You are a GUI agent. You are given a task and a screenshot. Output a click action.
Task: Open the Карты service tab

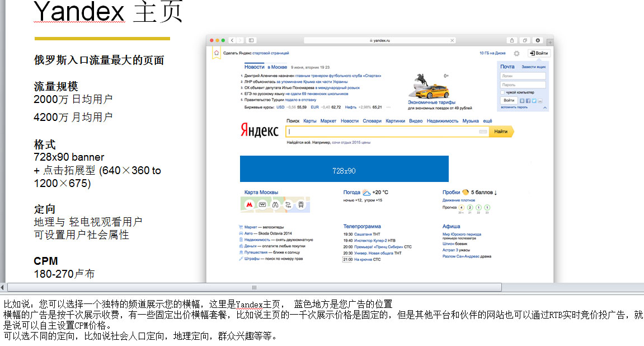pos(309,121)
